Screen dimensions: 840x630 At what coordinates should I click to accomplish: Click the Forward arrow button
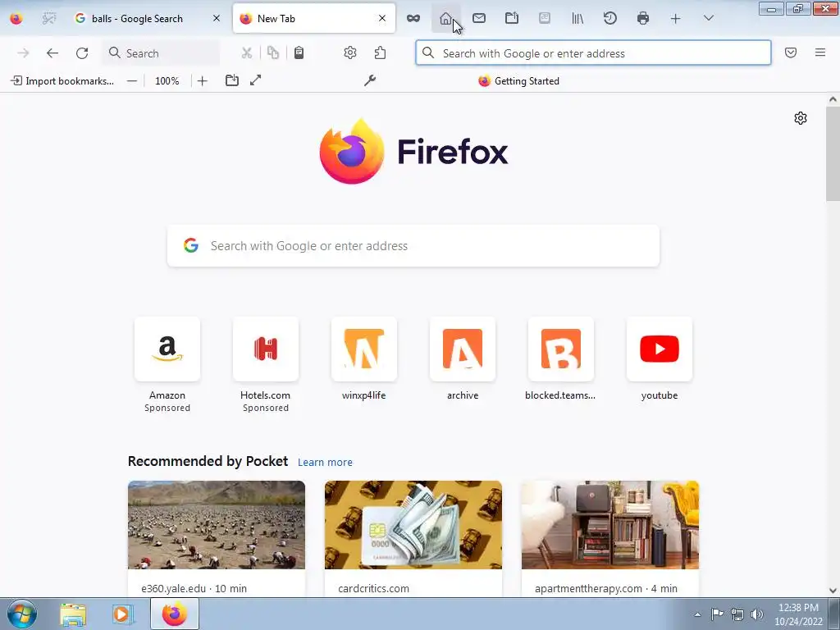(23, 53)
